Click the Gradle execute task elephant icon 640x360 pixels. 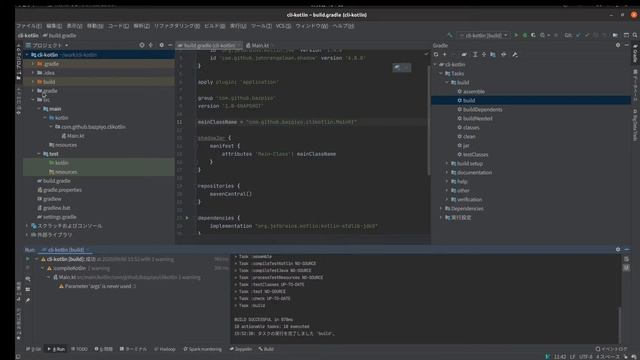[464, 54]
